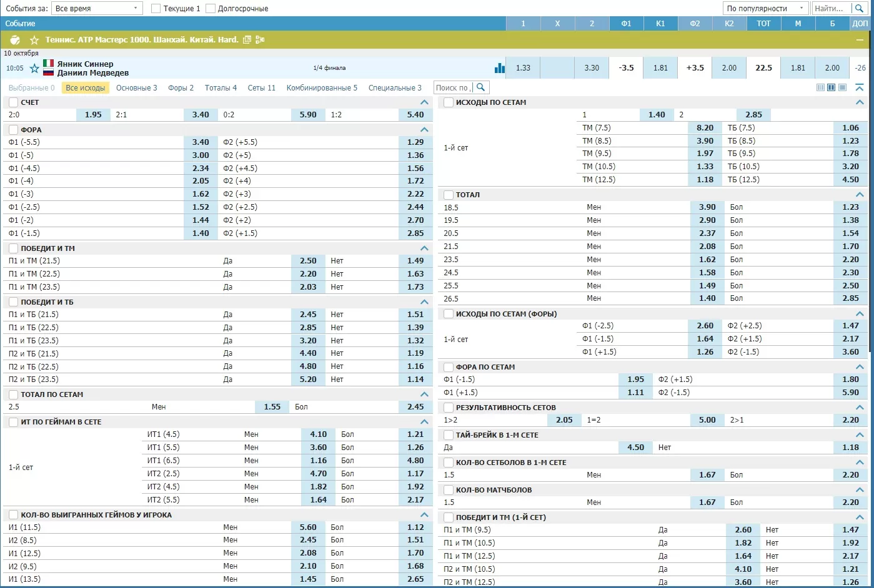Collapse the ФОРА section
Viewport: 874px width, 588px height.
coord(424,130)
